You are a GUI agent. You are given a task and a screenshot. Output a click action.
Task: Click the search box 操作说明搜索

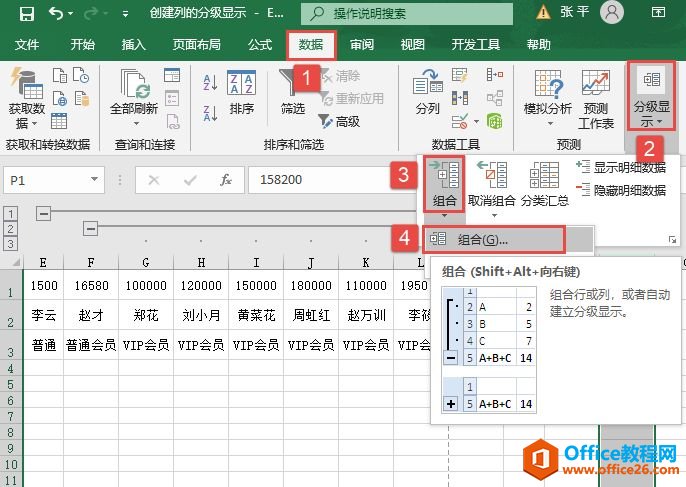(407, 14)
